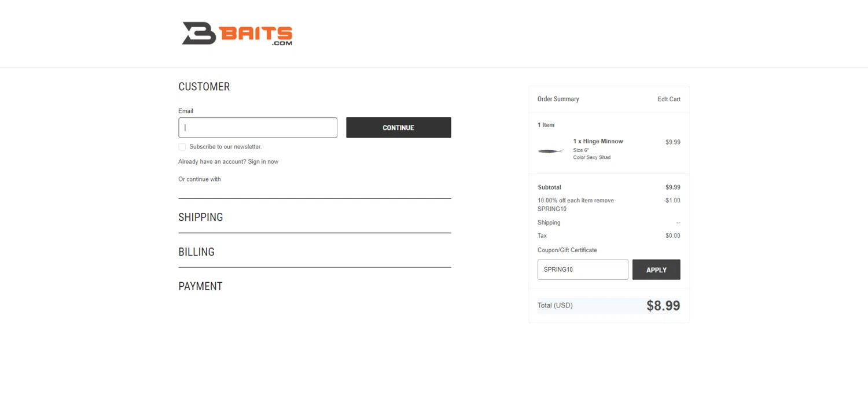Click the Payment section heading
868x418 pixels.
point(200,286)
